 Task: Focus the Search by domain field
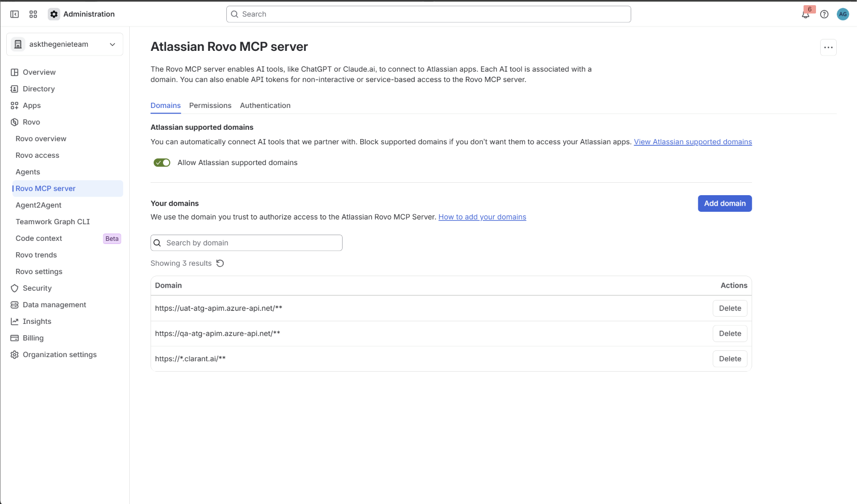click(x=247, y=243)
